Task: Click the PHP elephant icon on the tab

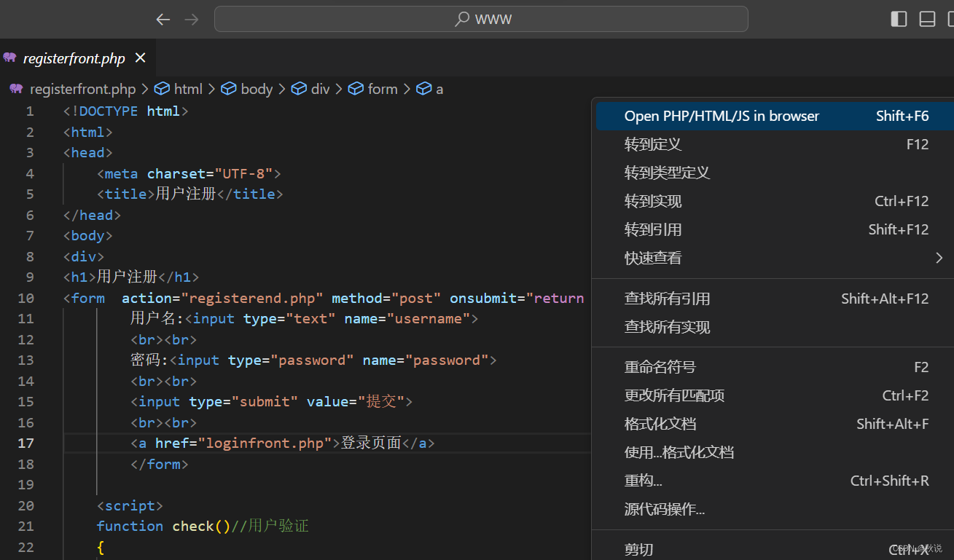Action: (x=10, y=58)
